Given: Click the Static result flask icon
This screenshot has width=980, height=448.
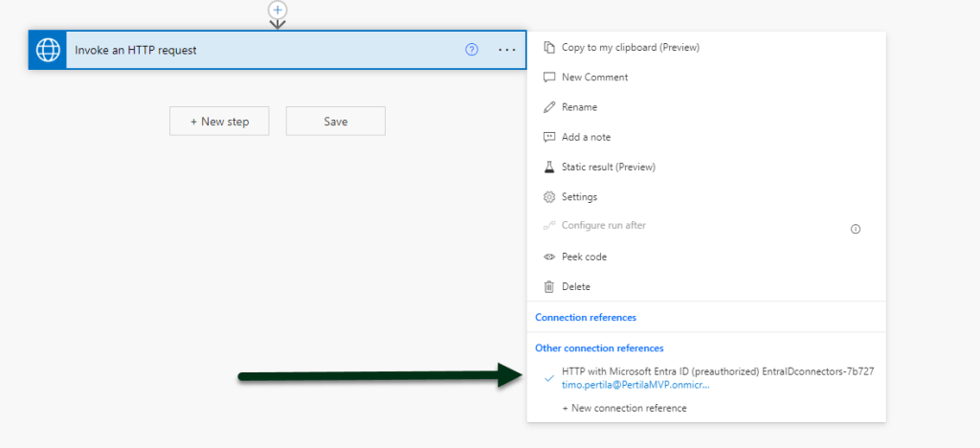Looking at the screenshot, I should coord(549,167).
